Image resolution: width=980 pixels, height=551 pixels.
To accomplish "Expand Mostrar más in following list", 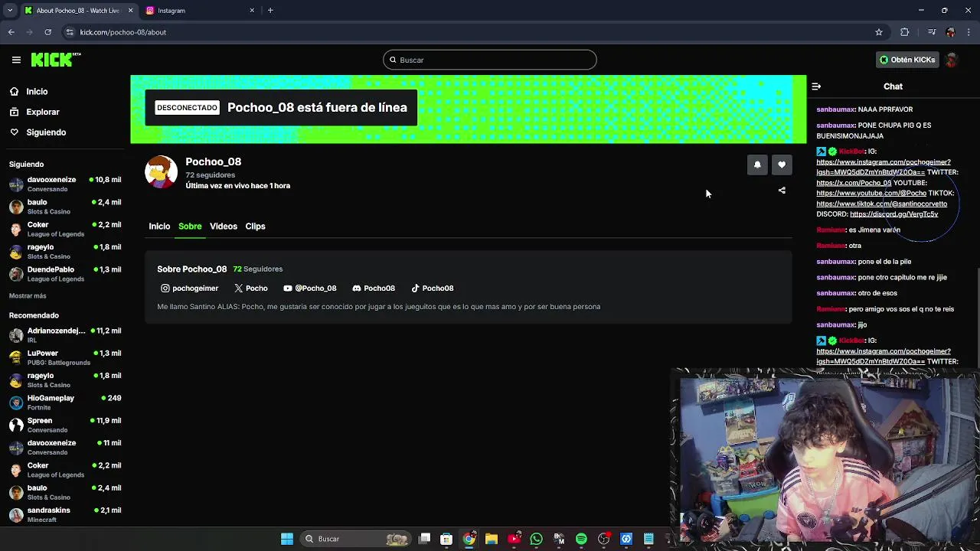I will point(28,296).
